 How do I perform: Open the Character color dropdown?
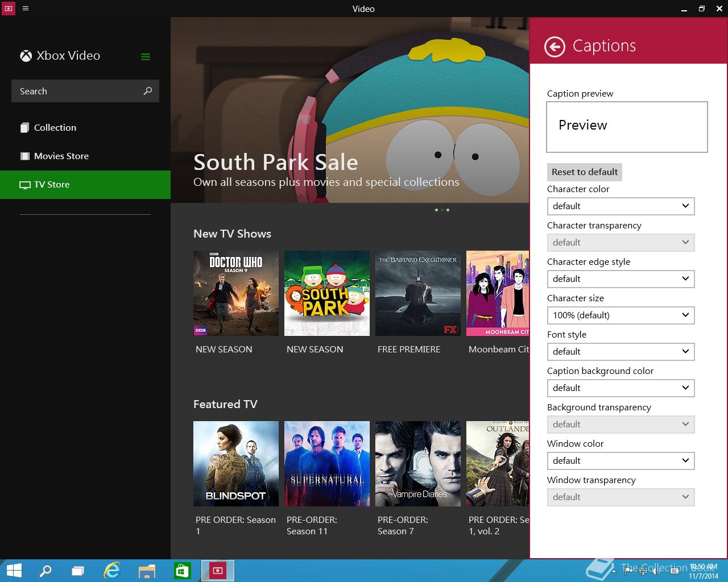(x=621, y=206)
